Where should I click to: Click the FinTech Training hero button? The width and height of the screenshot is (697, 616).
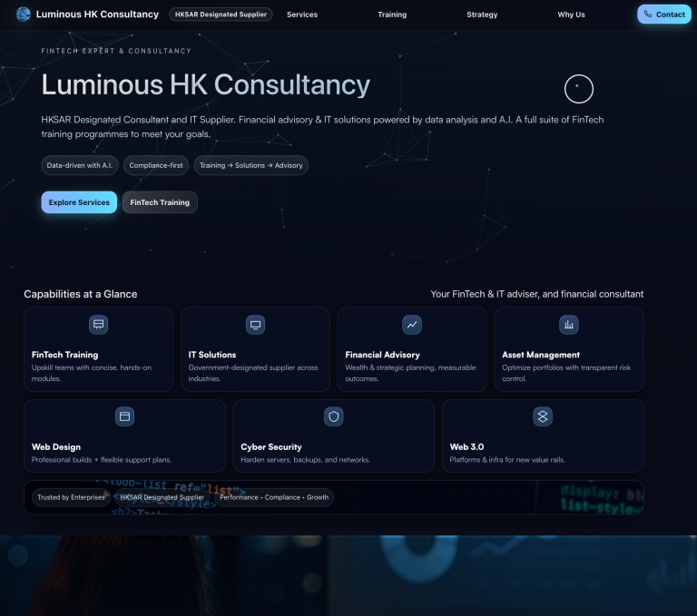coord(160,202)
